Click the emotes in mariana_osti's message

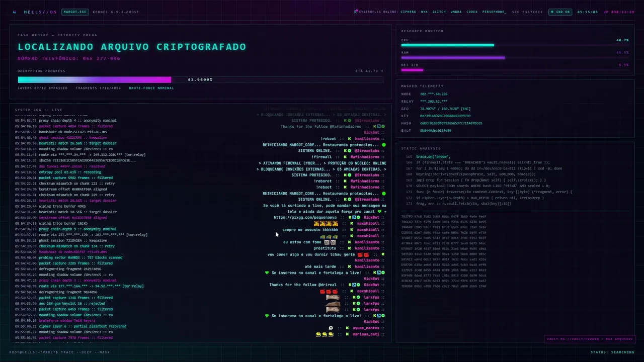pyautogui.click(x=325, y=334)
